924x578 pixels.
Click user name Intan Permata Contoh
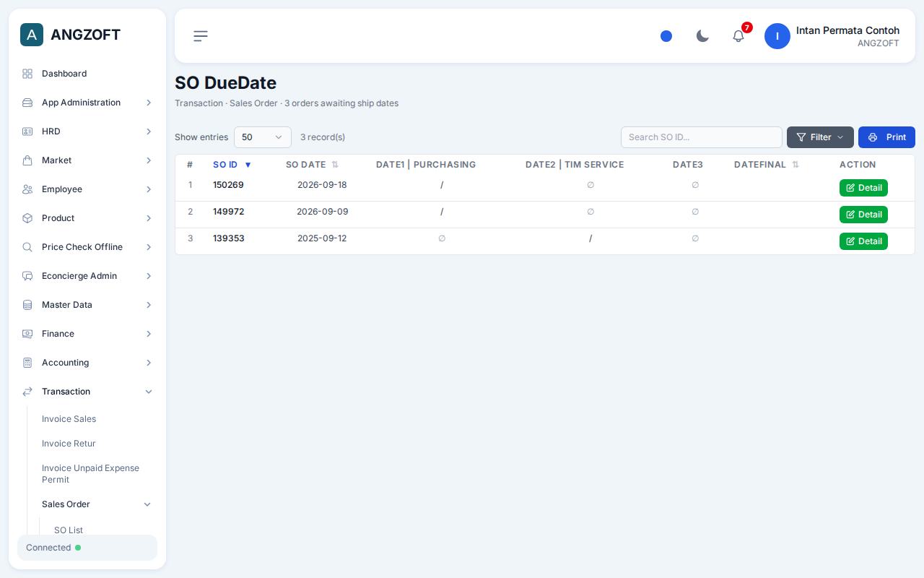click(x=847, y=30)
